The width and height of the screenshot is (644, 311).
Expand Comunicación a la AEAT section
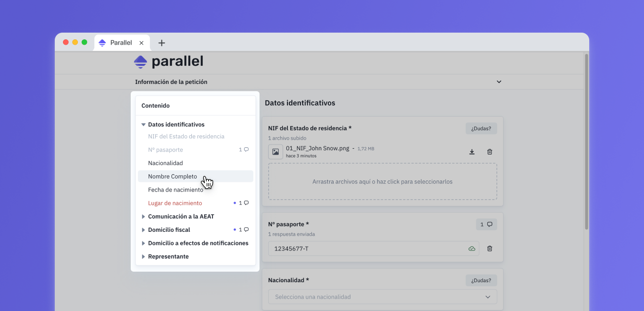[x=143, y=216]
